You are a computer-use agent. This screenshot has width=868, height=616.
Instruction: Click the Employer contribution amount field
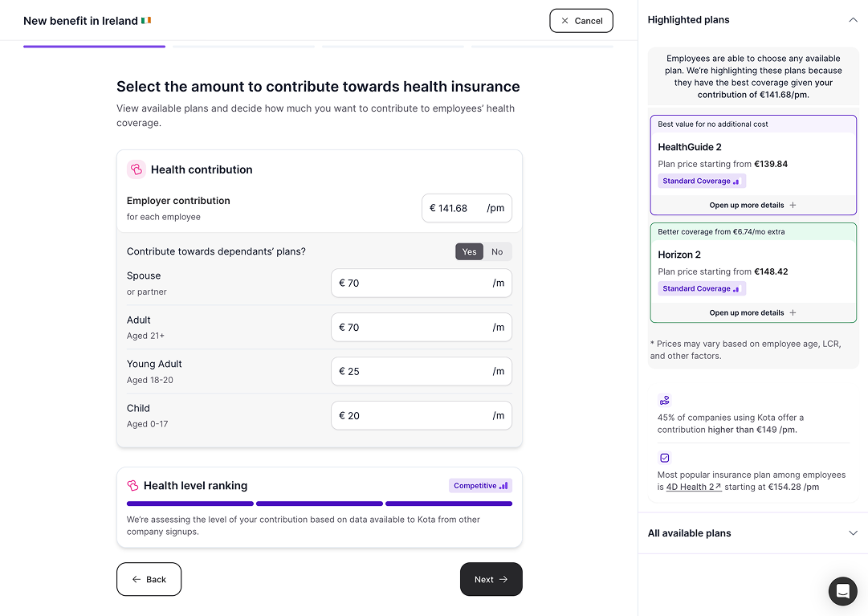point(467,208)
